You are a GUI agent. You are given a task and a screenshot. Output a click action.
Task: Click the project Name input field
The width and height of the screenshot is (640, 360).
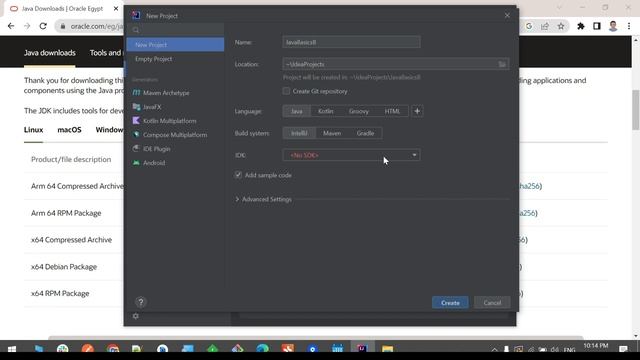coord(351,42)
